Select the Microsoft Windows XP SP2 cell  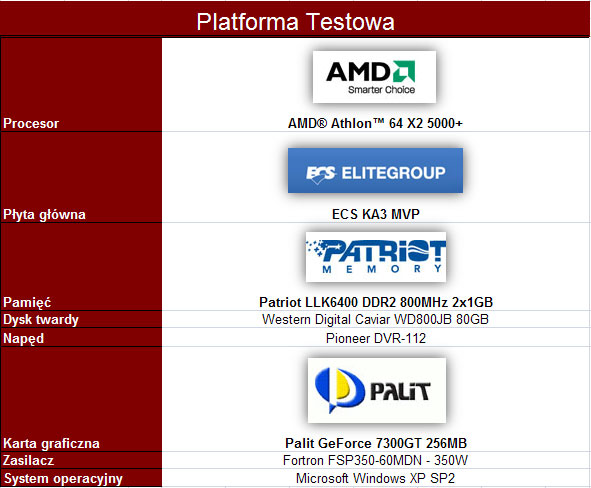coord(375,478)
